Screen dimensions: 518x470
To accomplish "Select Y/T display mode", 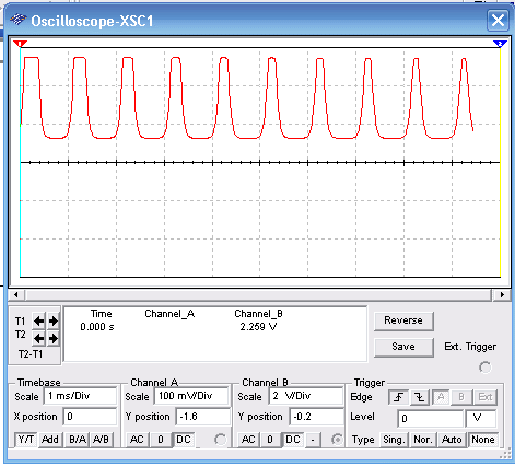I will coord(26,439).
